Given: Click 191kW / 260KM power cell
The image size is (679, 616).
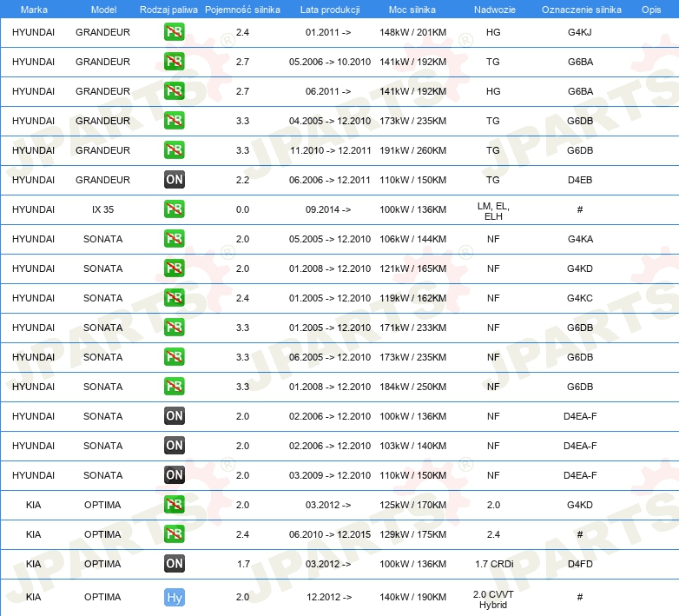Looking at the screenshot, I should click(412, 150).
